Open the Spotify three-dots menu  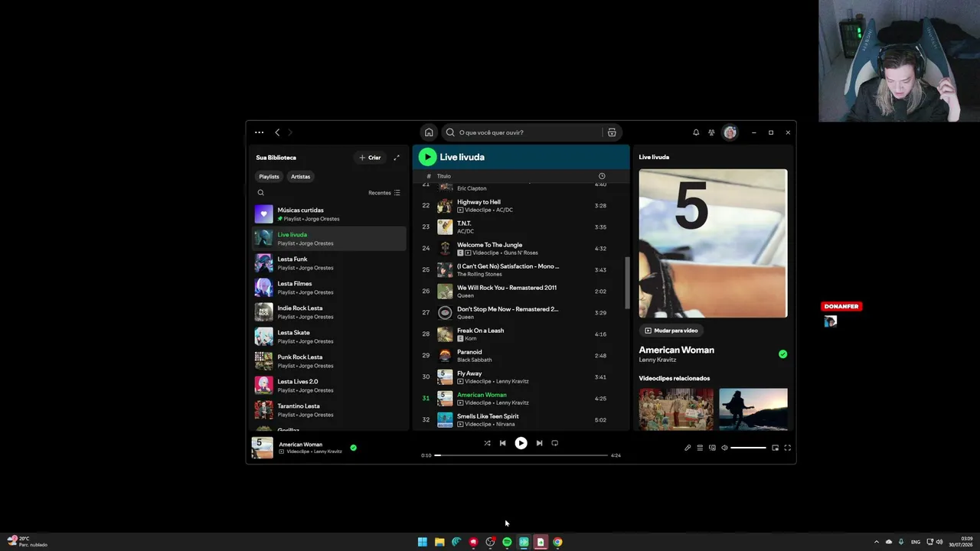pyautogui.click(x=259, y=132)
